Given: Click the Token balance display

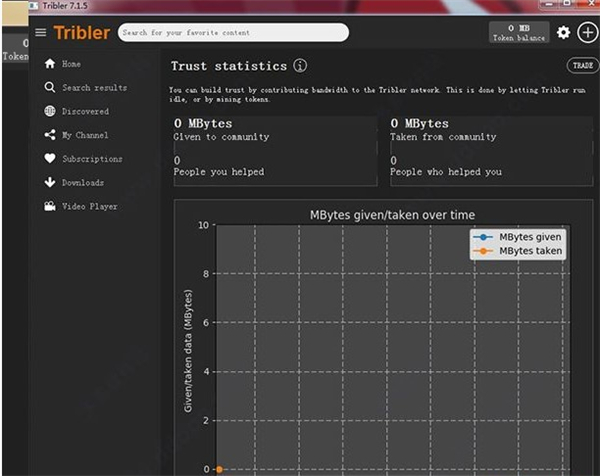Looking at the screenshot, I should coord(520,33).
